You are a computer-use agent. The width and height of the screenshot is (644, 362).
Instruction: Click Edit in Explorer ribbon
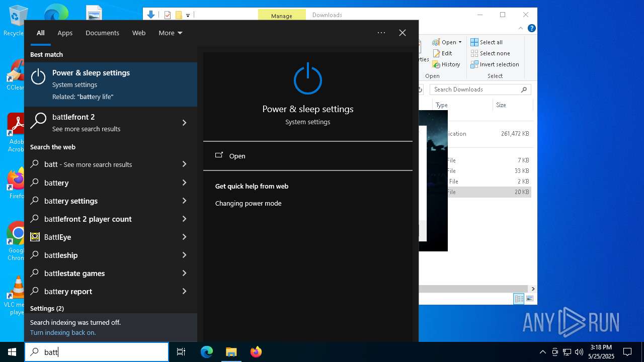pos(442,53)
